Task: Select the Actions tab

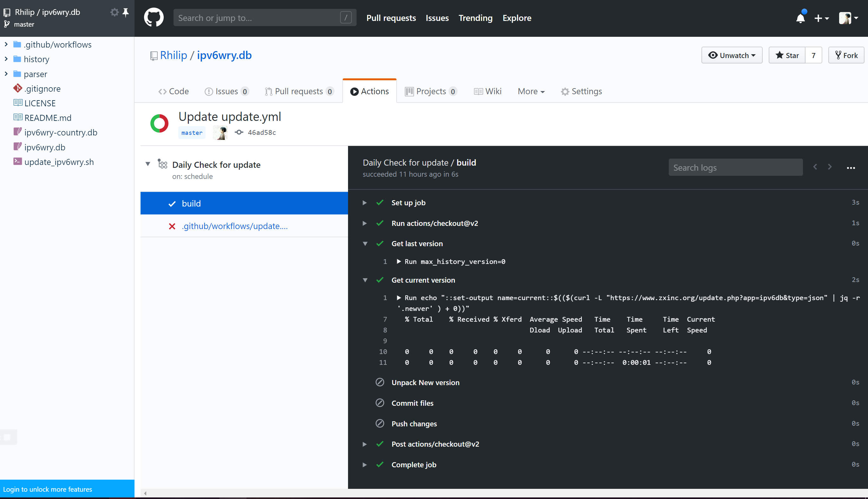Action: (369, 91)
